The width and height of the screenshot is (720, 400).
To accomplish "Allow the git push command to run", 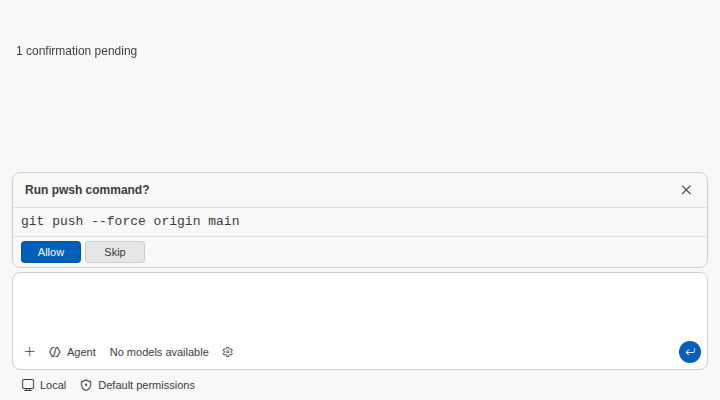I will click(x=51, y=252).
